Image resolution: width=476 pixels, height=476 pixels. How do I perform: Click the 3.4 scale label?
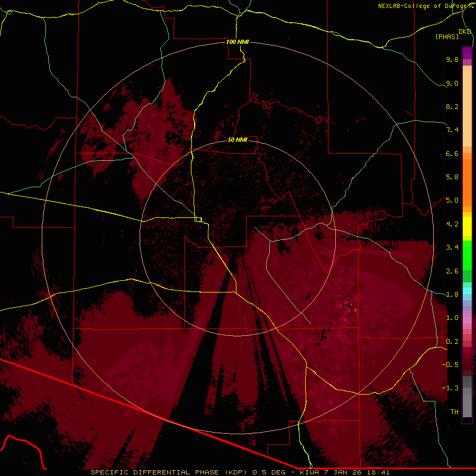click(x=452, y=248)
